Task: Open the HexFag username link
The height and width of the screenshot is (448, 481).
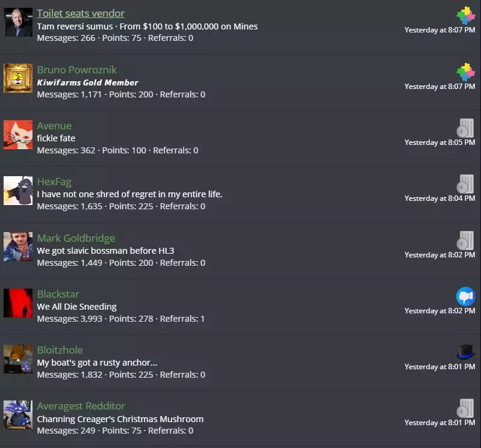Action: pos(54,182)
